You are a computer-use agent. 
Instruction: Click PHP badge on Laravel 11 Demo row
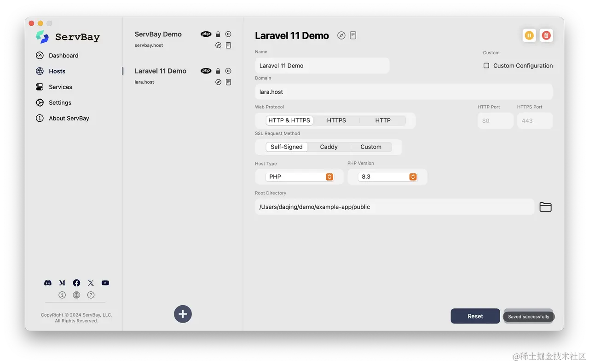point(206,71)
